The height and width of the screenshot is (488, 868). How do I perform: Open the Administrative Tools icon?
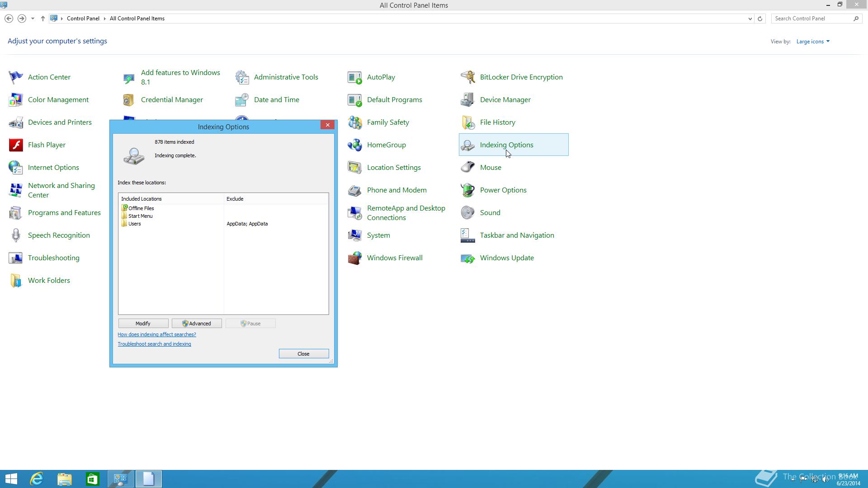(x=242, y=77)
